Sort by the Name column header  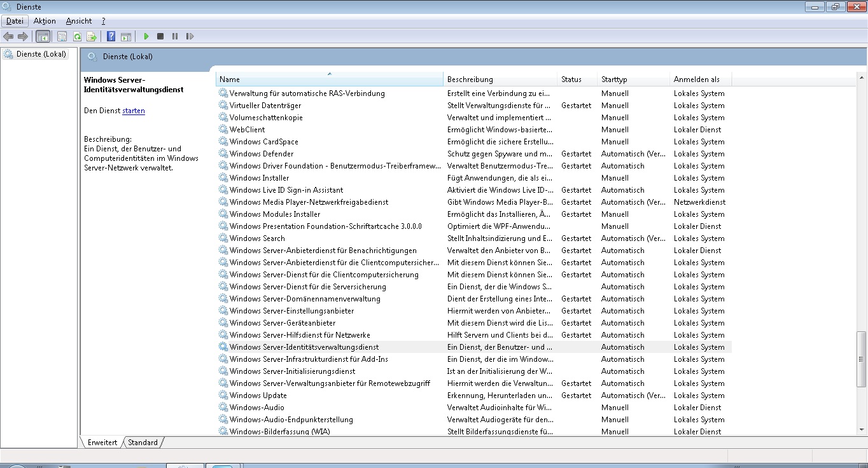330,79
